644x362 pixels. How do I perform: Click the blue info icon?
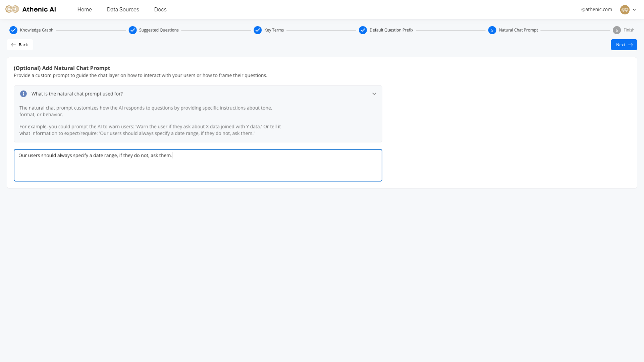tap(23, 94)
